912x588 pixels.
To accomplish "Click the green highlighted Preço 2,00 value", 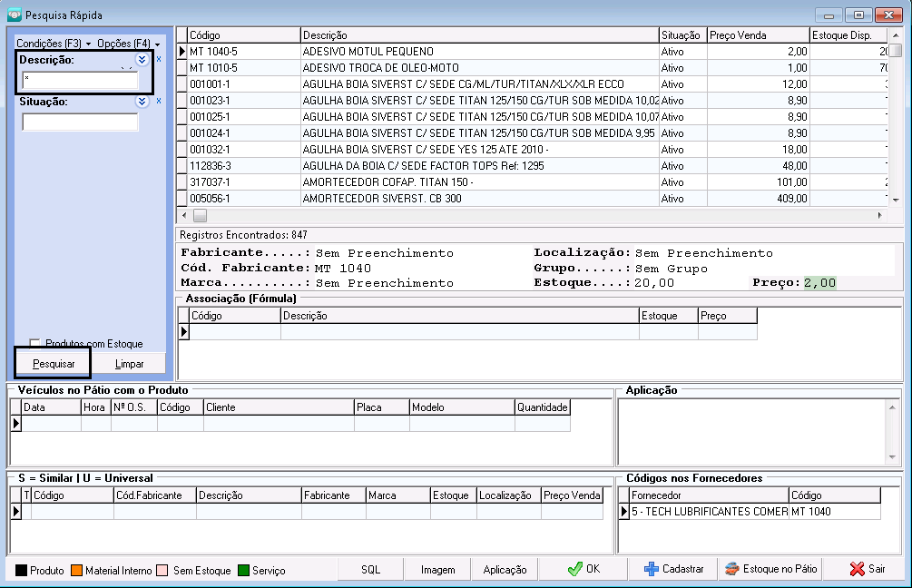I will [819, 283].
